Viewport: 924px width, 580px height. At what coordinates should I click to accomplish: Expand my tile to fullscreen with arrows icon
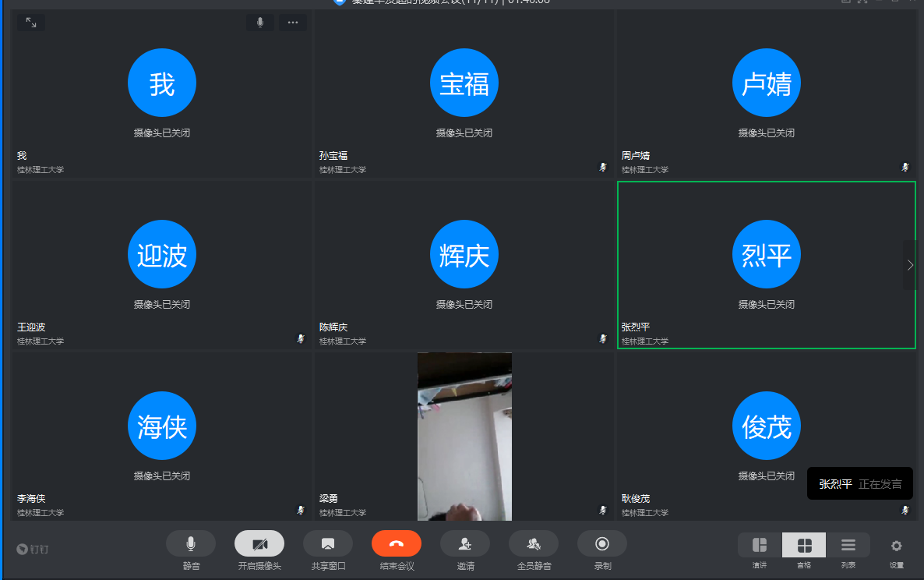point(31,23)
